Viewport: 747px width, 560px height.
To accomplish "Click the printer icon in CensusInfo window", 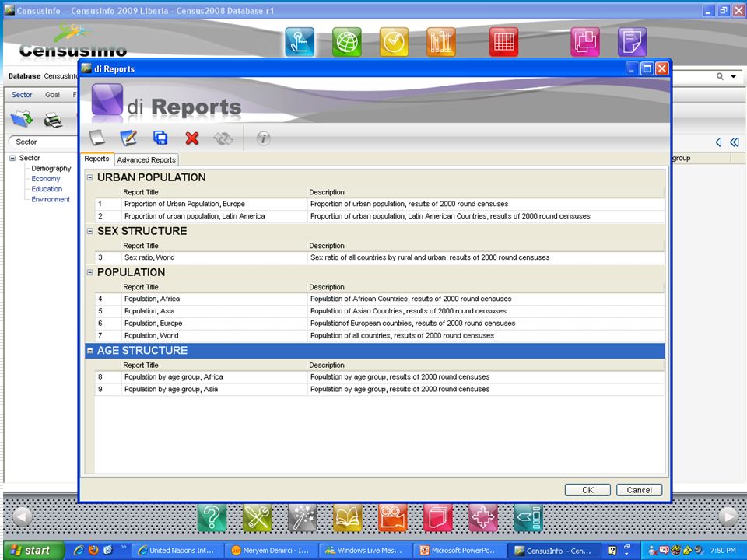I will [53, 120].
